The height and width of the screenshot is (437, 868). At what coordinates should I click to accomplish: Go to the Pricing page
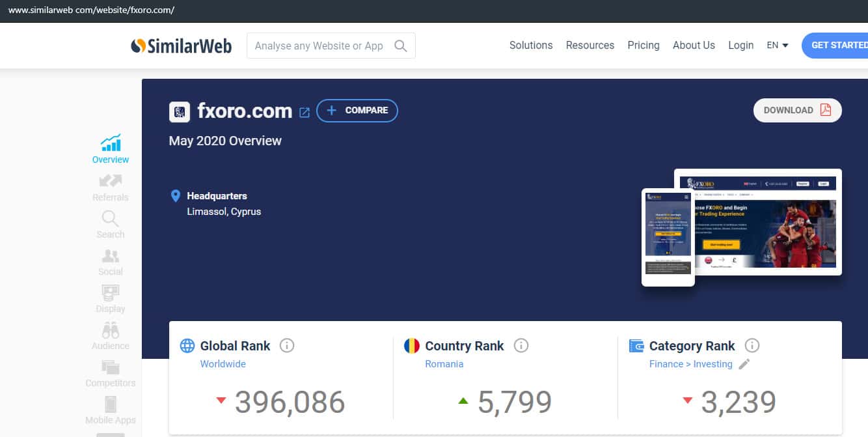tap(644, 45)
